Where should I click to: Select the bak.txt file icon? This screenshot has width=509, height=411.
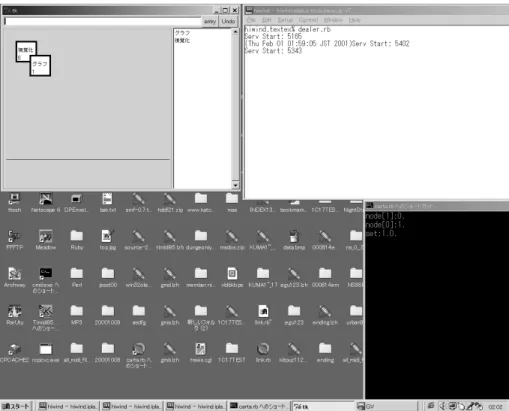tap(107, 203)
